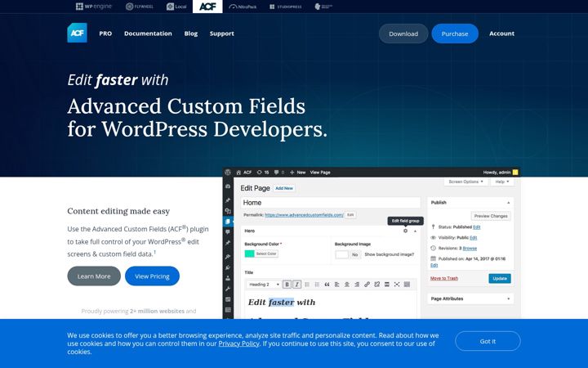
Task: Click the Edit button beside the permalink
Action: (350, 215)
